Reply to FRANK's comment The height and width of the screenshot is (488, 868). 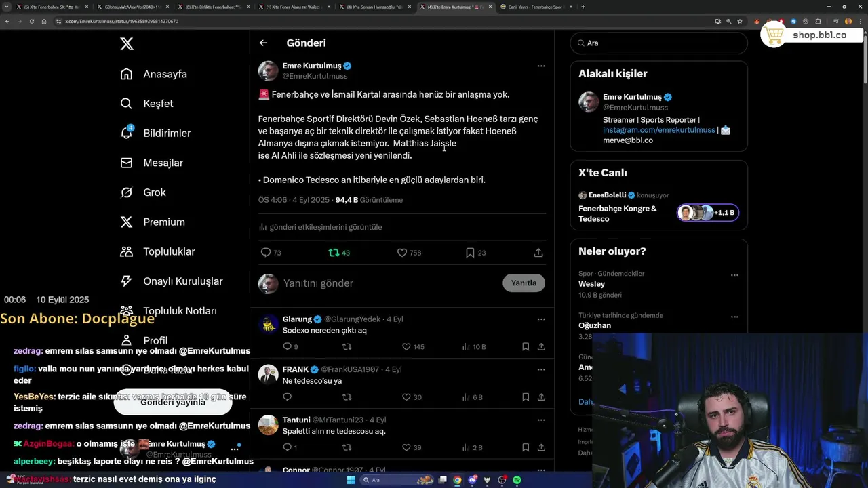[x=287, y=397]
